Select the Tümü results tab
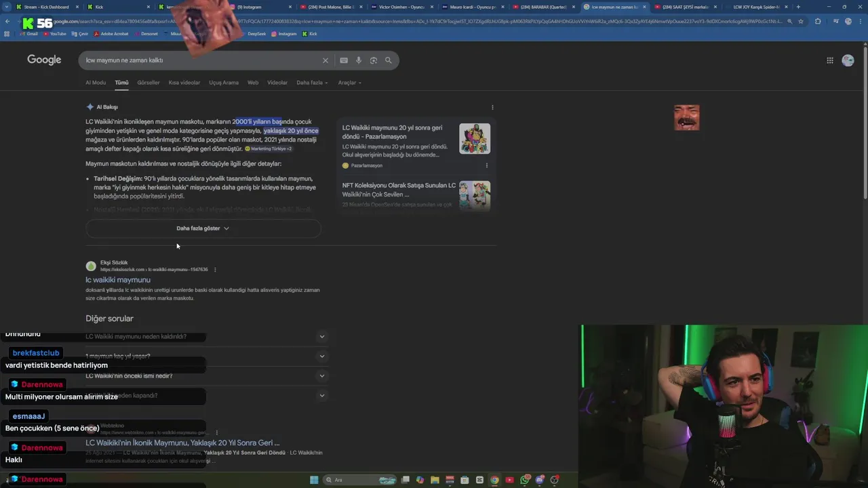This screenshot has width=868, height=488. [x=121, y=83]
